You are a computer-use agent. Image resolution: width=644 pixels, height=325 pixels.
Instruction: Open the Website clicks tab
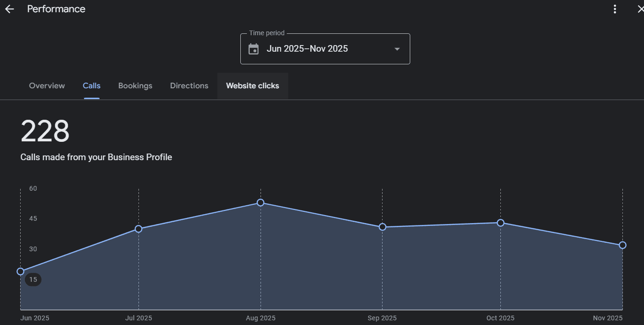tap(253, 86)
